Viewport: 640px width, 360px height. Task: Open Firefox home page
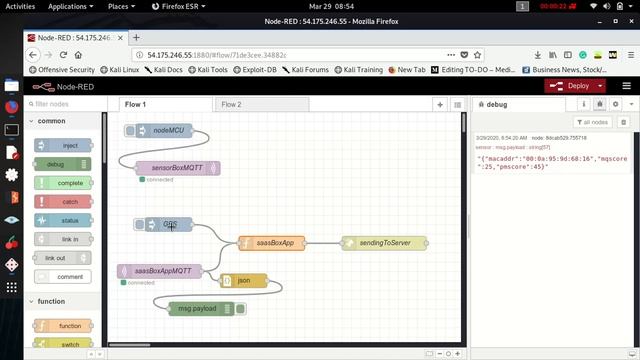(78, 55)
